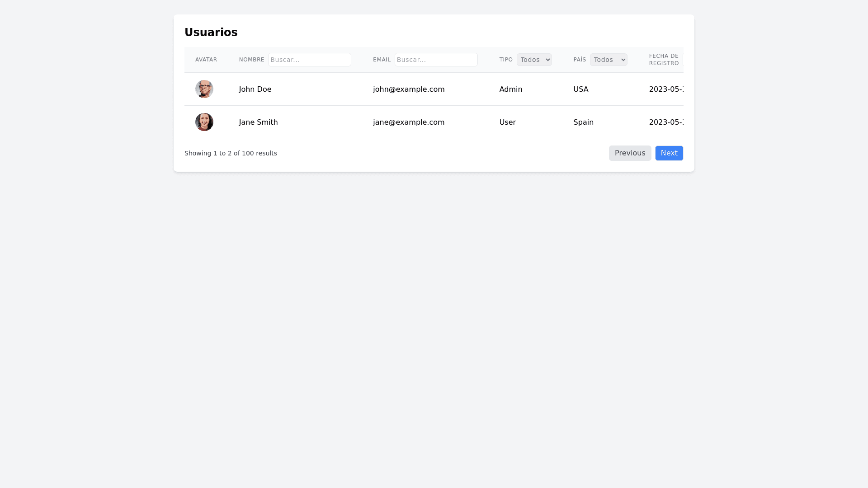
Task: Click the Avatar column header
Action: coord(206,60)
